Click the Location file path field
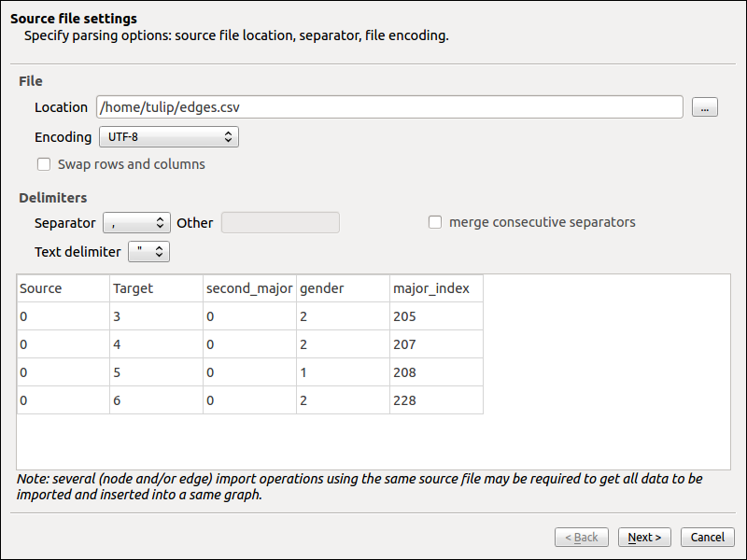This screenshot has width=747, height=560. [x=388, y=107]
